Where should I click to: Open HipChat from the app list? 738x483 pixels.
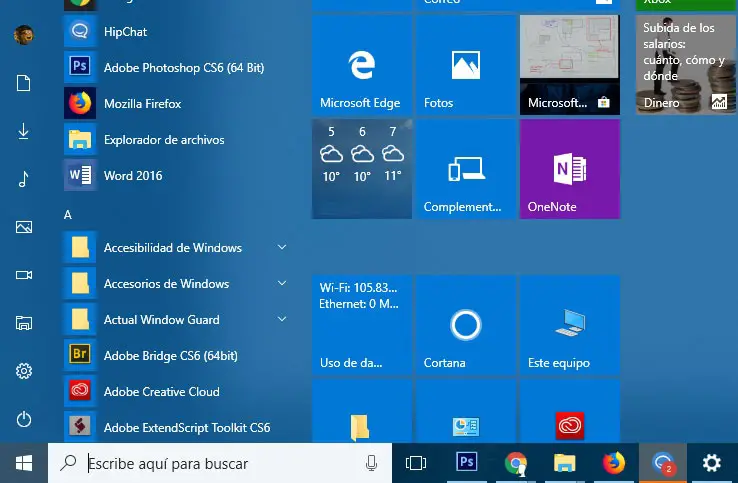(x=176, y=32)
